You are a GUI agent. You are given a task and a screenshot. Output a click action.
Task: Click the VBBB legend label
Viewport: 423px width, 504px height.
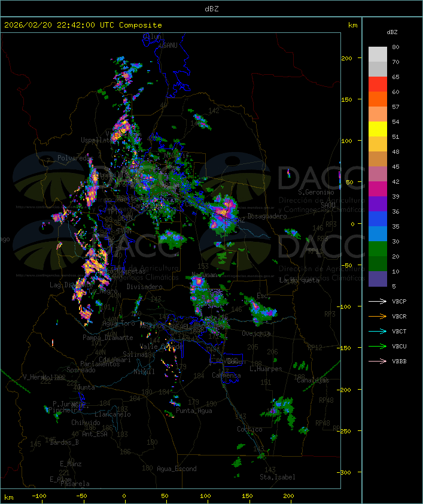tap(399, 362)
